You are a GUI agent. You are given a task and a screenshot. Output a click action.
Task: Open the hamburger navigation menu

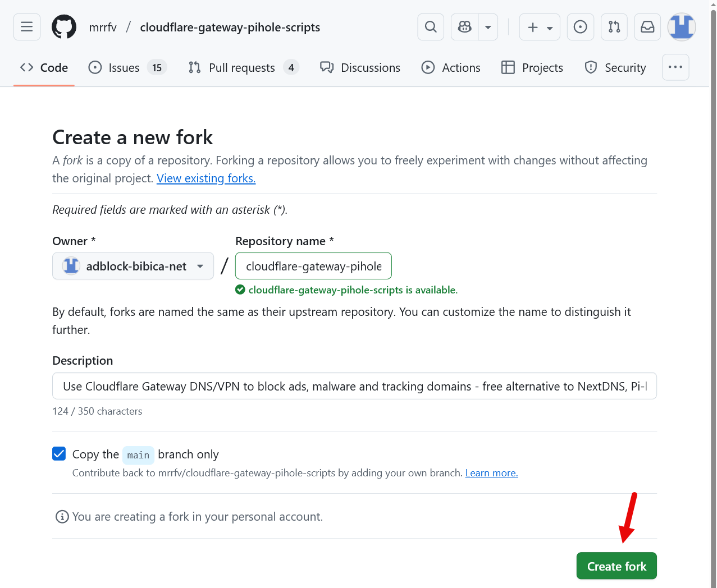point(27,27)
